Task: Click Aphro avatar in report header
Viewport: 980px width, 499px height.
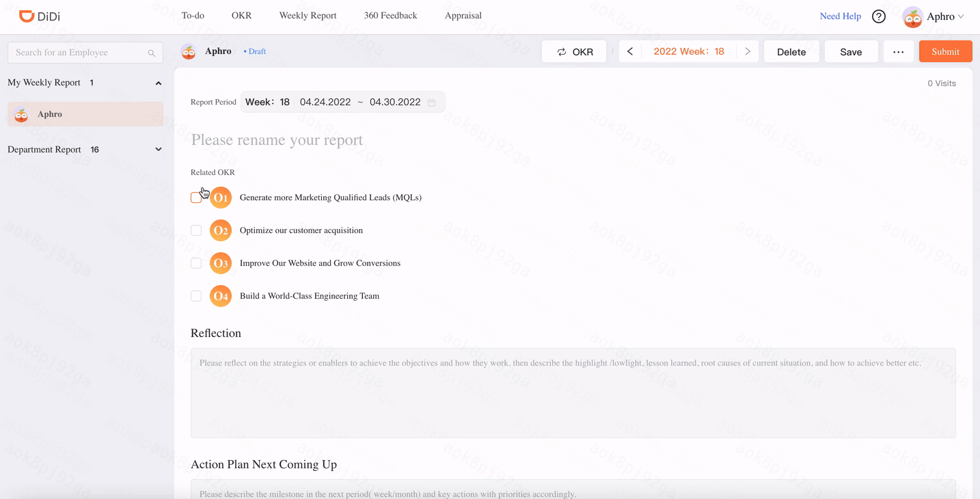Action: (x=189, y=51)
